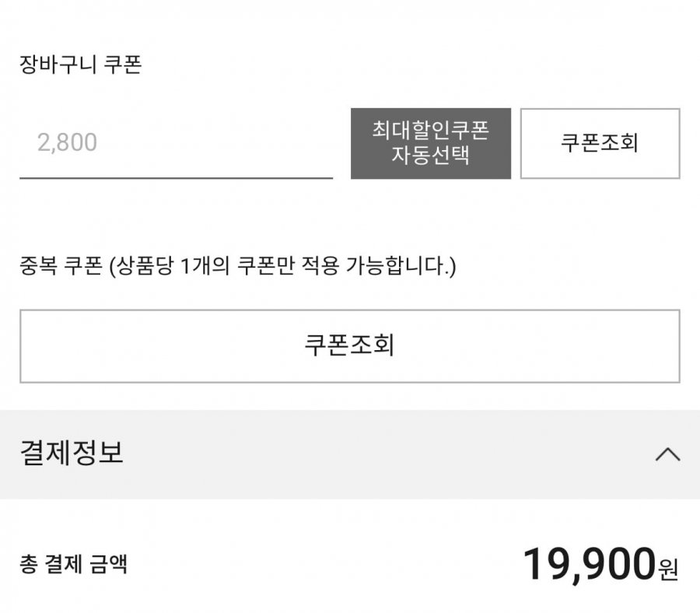The image size is (700, 613).
Task: Tap the empty area right of 2,800 in the field
Action: (x=233, y=143)
